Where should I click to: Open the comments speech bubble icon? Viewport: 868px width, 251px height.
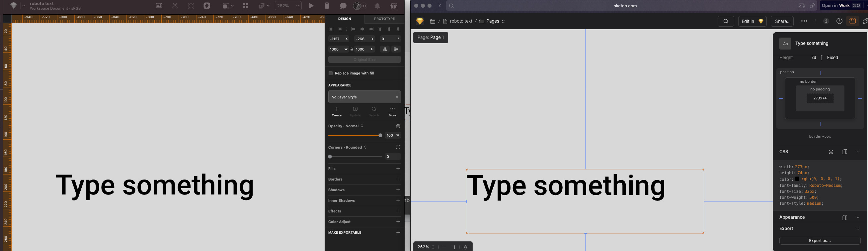coord(343,6)
